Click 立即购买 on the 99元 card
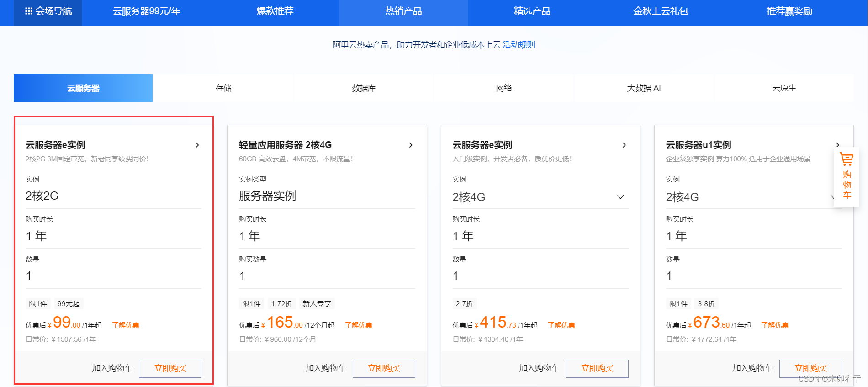 click(x=170, y=368)
